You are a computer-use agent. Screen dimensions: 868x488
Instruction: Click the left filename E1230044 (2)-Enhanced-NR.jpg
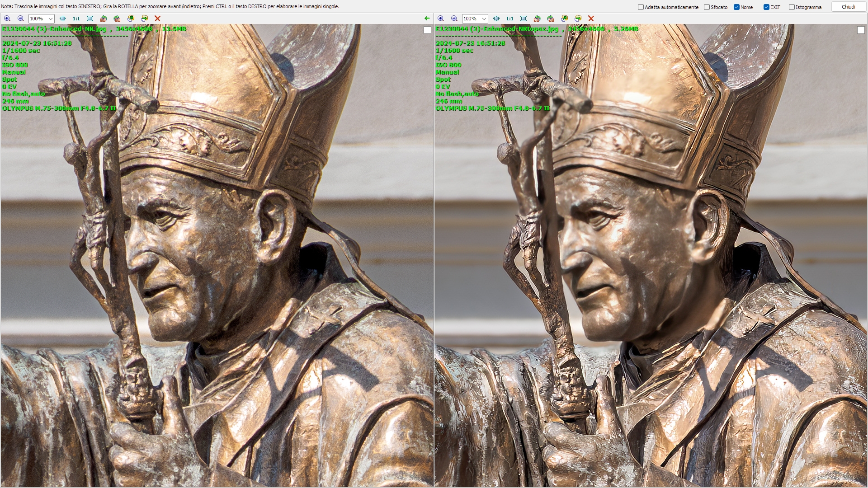[x=54, y=29]
